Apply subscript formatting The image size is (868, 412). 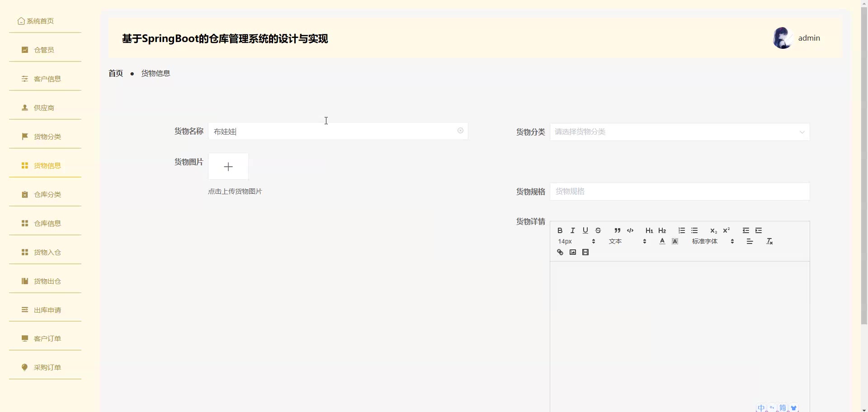[713, 230]
